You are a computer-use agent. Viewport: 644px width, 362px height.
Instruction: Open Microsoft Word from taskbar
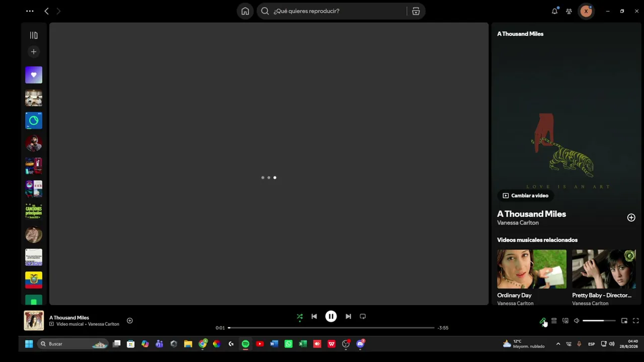pyautogui.click(x=274, y=344)
